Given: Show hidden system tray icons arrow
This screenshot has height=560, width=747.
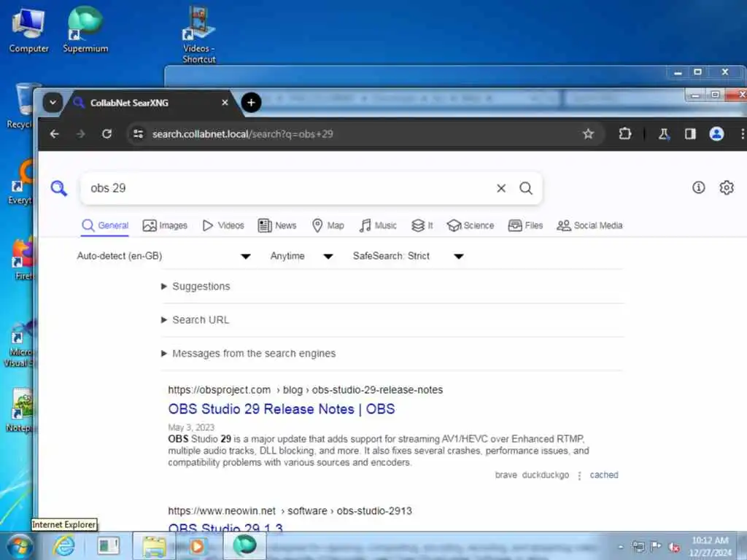Looking at the screenshot, I should pos(620,547).
